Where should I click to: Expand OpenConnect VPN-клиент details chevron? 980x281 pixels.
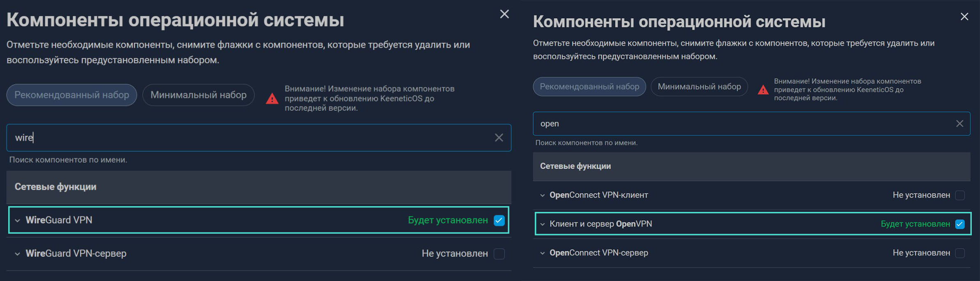point(543,195)
